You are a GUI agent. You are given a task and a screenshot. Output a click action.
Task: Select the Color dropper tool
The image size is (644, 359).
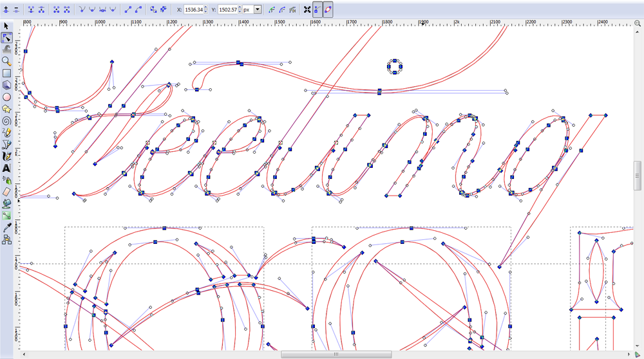point(6,227)
